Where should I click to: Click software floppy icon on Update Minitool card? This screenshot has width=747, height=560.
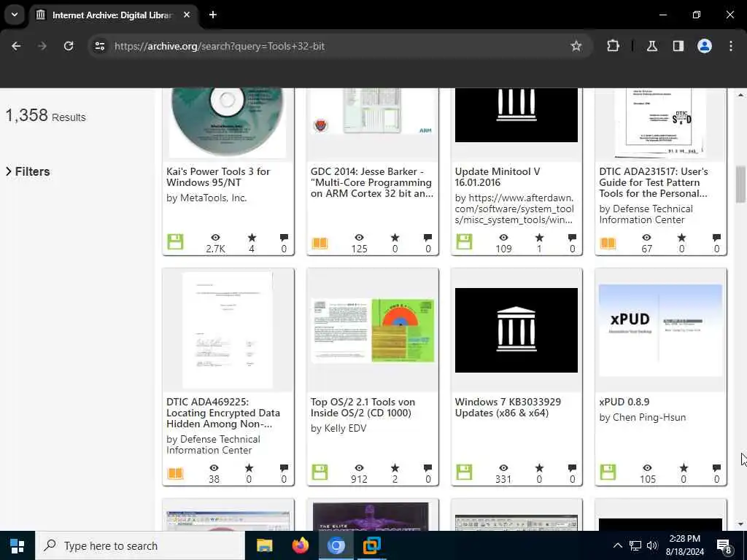tap(464, 242)
